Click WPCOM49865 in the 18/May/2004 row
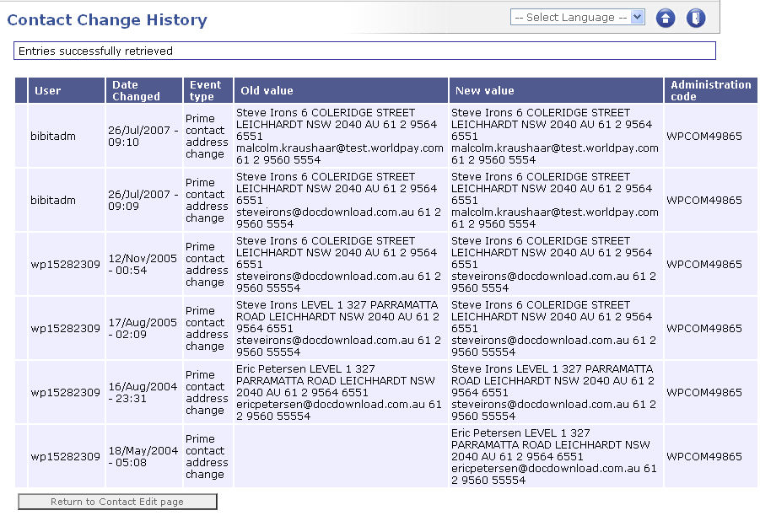The width and height of the screenshot is (760, 532). (704, 456)
